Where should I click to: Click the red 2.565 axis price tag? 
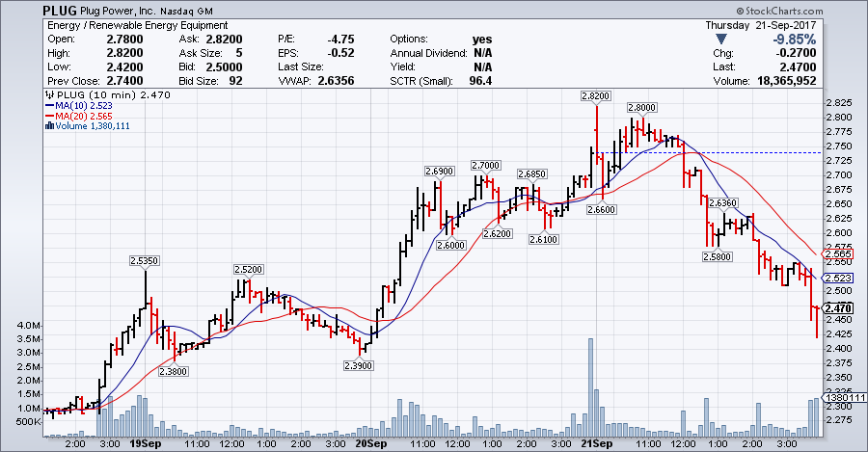(842, 253)
